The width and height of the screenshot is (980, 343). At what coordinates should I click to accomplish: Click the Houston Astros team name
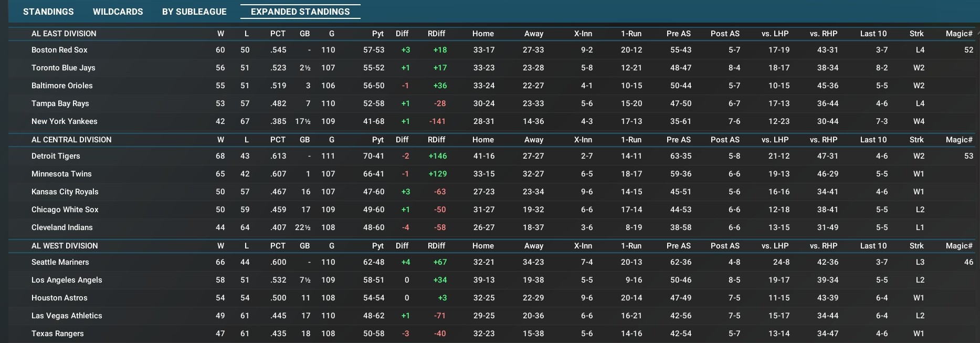(x=59, y=298)
